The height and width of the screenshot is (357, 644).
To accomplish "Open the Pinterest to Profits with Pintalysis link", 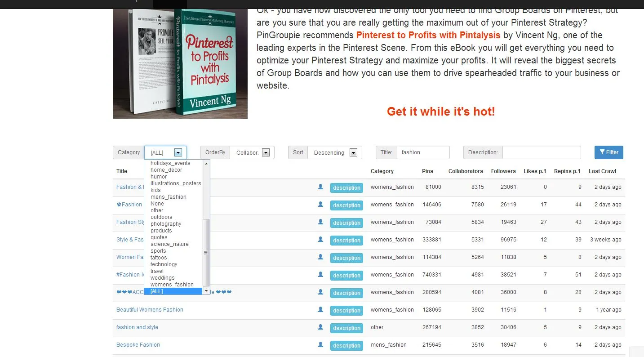I will (x=428, y=35).
